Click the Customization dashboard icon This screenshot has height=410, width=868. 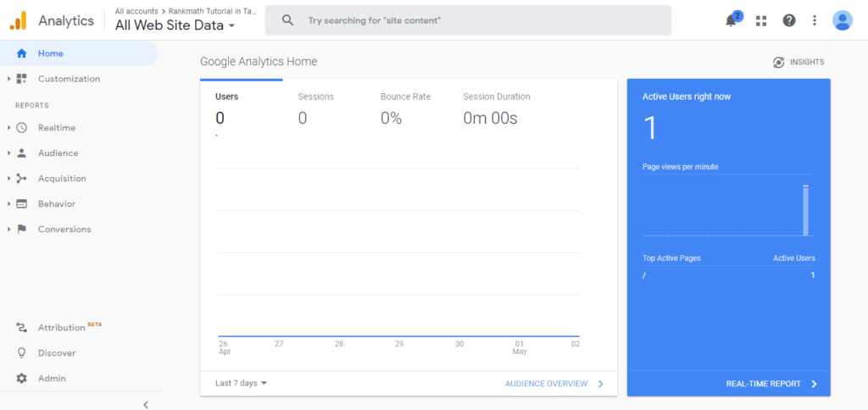pyautogui.click(x=21, y=79)
